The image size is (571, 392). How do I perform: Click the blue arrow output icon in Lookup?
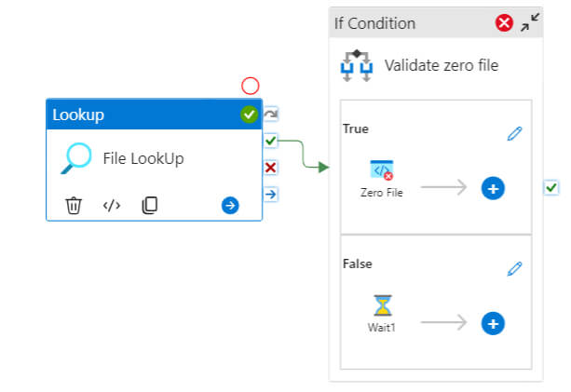(230, 205)
